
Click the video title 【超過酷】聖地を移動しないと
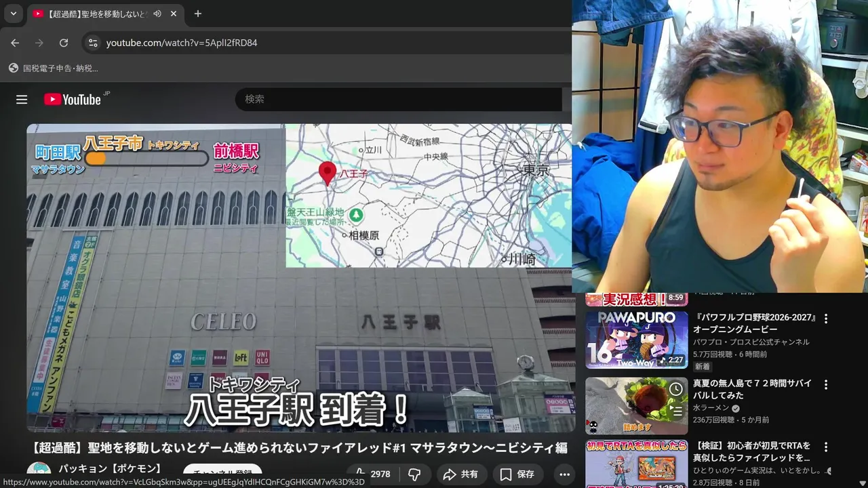pyautogui.click(x=299, y=448)
